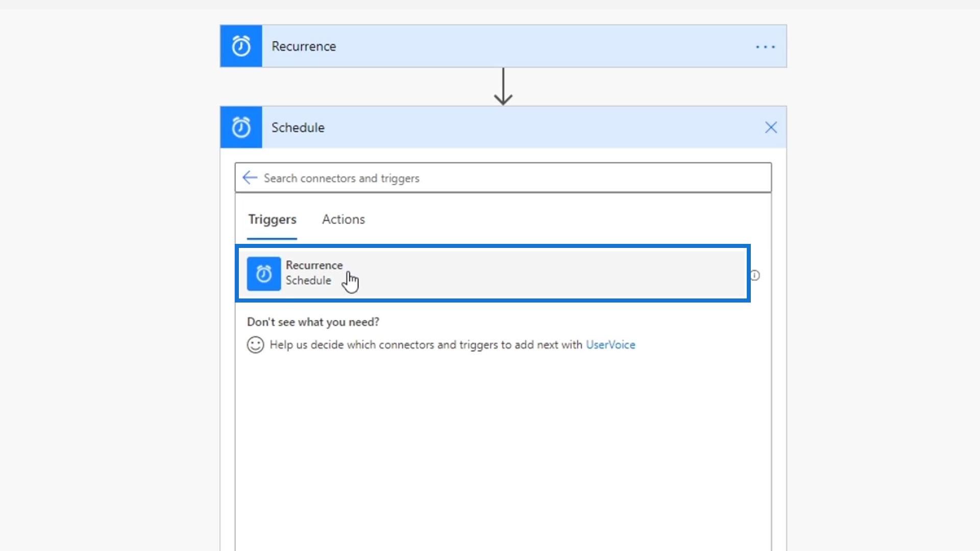Select the Recurrence trigger name text
This screenshot has height=551, width=980.
tap(314, 265)
